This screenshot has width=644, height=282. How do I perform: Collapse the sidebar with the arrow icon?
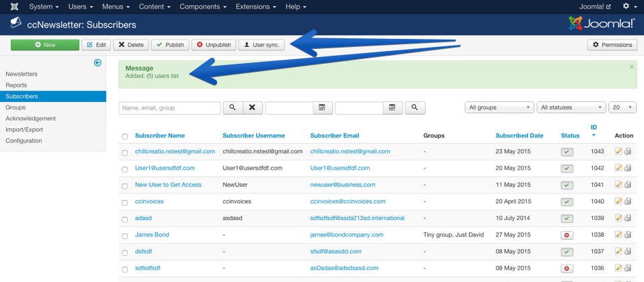point(97,62)
